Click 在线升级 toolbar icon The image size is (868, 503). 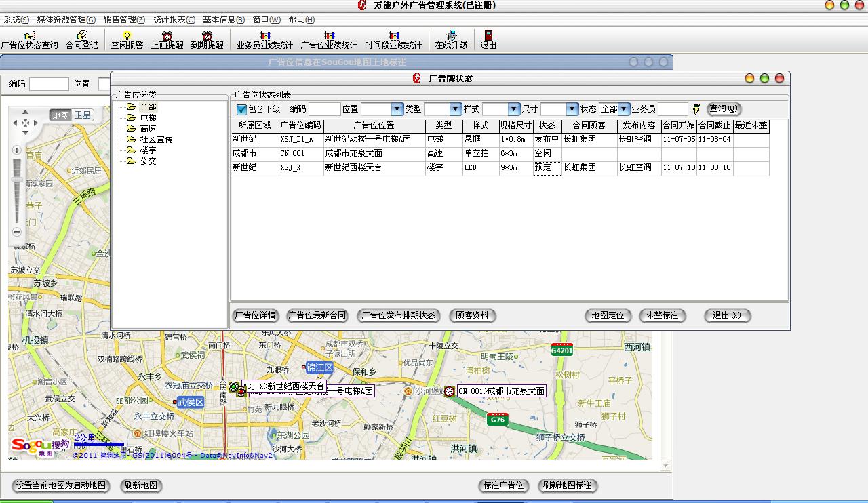(x=451, y=40)
